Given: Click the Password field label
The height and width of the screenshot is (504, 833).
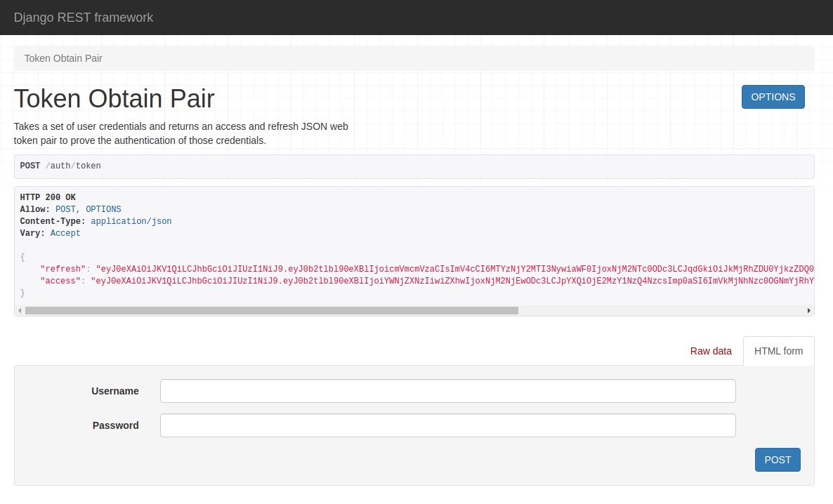Looking at the screenshot, I should click(x=115, y=426).
